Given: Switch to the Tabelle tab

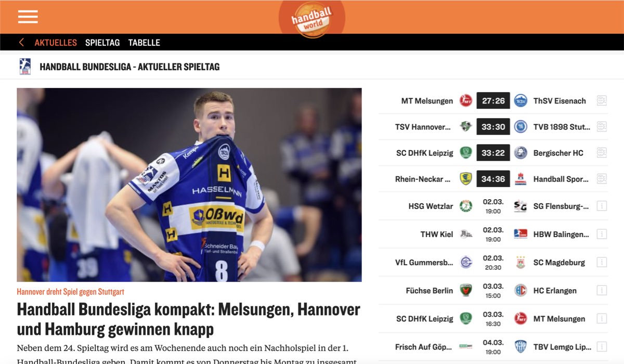Looking at the screenshot, I should click(x=144, y=43).
